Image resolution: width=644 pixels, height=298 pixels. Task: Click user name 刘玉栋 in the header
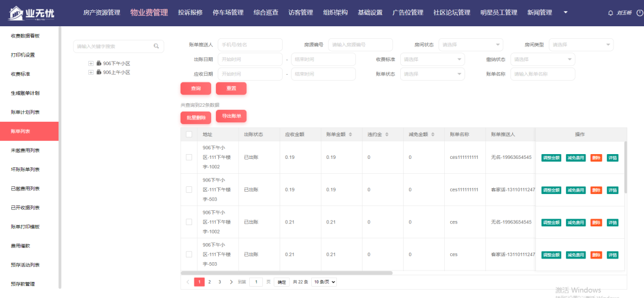624,13
